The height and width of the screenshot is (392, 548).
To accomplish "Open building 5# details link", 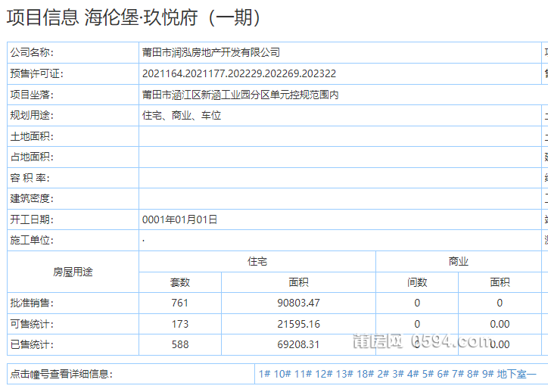I will tap(428, 374).
